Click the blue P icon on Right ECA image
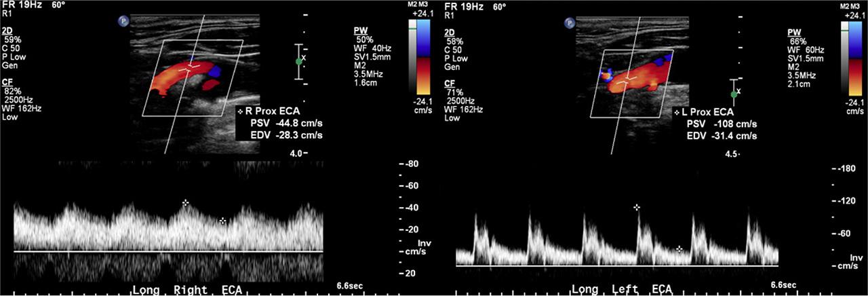Image resolution: width=868 pixels, height=296 pixels. (x=122, y=22)
